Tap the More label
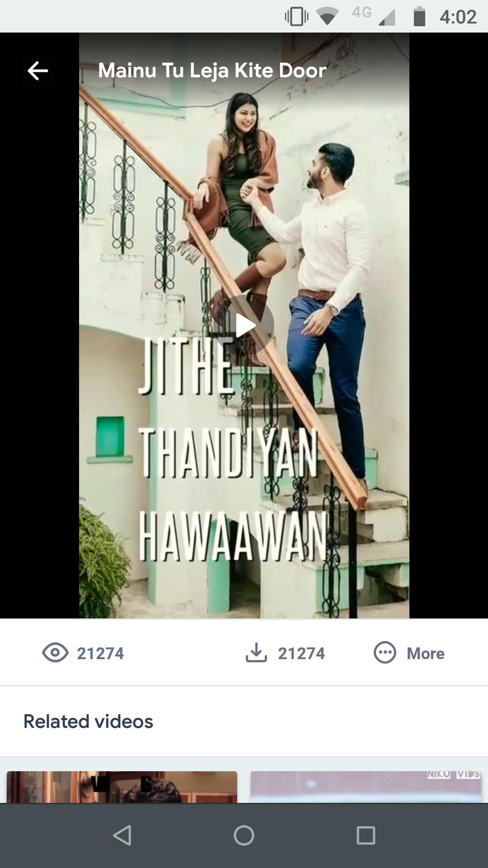The width and height of the screenshot is (488, 868). pos(425,653)
